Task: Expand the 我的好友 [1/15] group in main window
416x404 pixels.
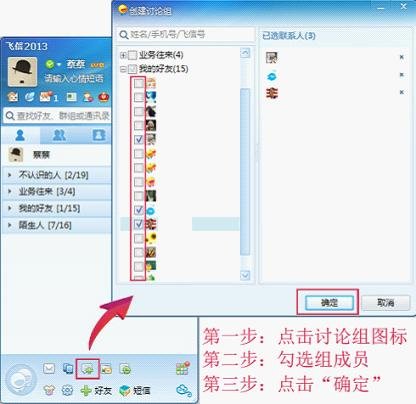Action: [57, 208]
